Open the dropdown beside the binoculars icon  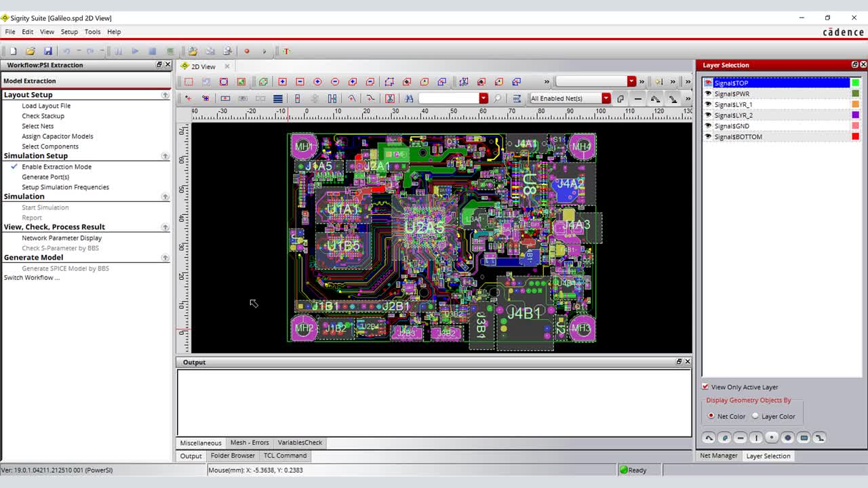(x=484, y=98)
